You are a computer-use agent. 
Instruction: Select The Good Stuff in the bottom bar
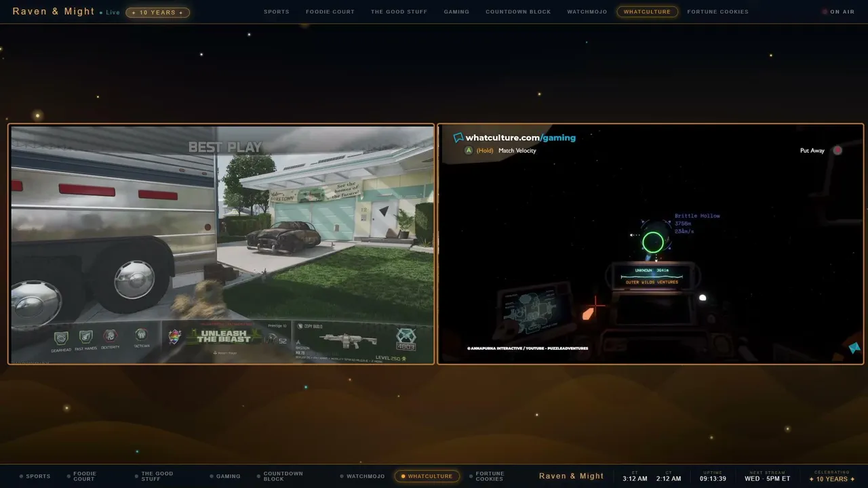[x=153, y=476]
